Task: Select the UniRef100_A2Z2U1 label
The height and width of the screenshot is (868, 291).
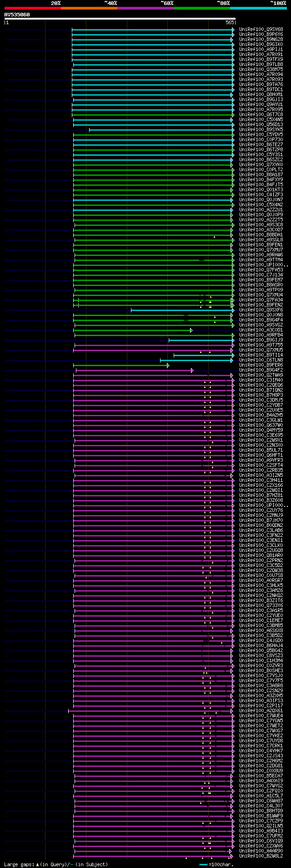Action: click(x=261, y=210)
